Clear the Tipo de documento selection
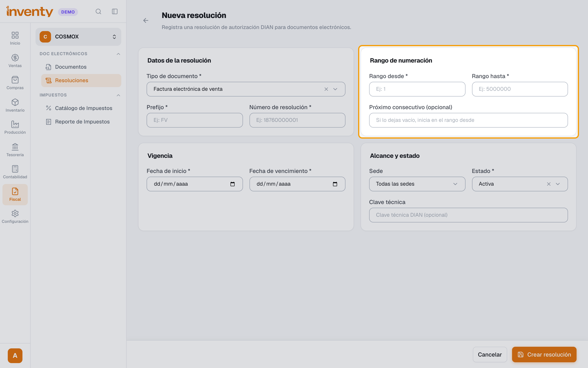 pos(326,89)
